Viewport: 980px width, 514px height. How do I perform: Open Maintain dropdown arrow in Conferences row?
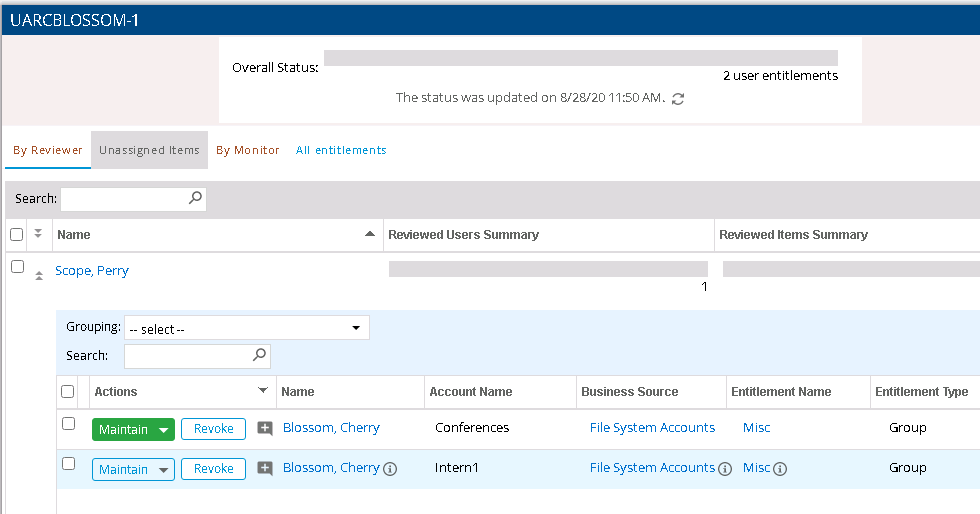point(164,430)
